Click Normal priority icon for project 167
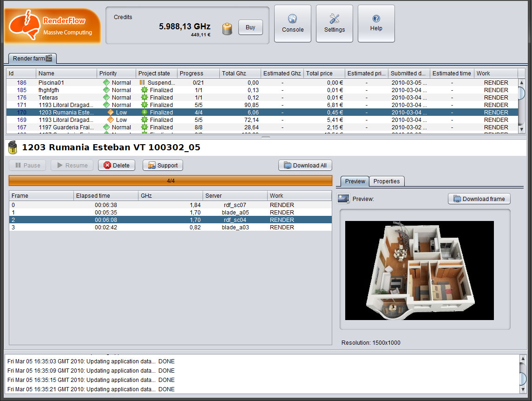 (106, 127)
